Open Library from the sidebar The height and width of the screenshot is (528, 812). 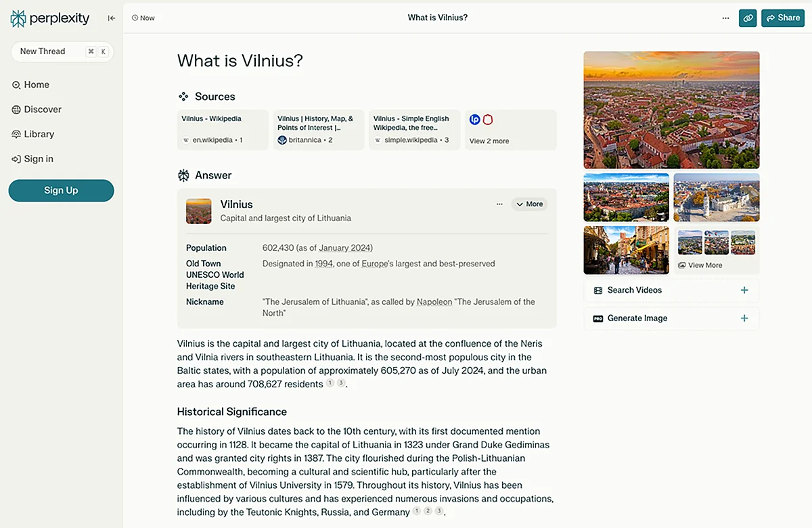pyautogui.click(x=39, y=134)
